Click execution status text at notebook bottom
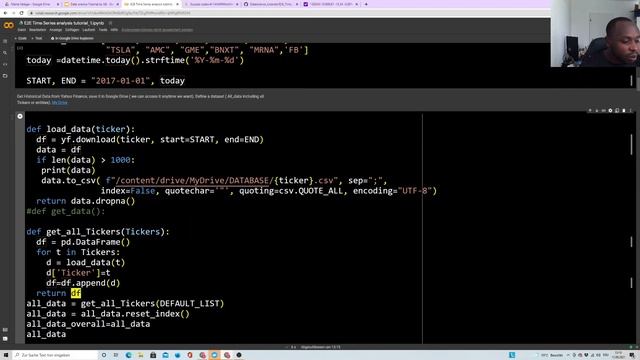 tap(320, 347)
